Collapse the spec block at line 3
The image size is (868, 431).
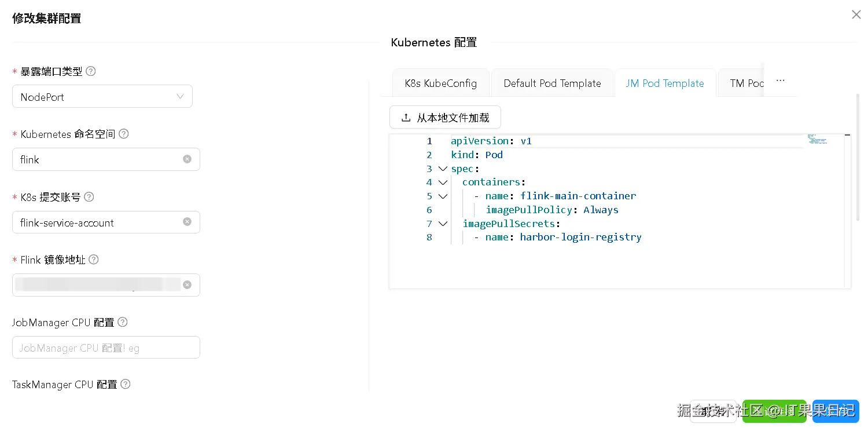click(x=443, y=169)
